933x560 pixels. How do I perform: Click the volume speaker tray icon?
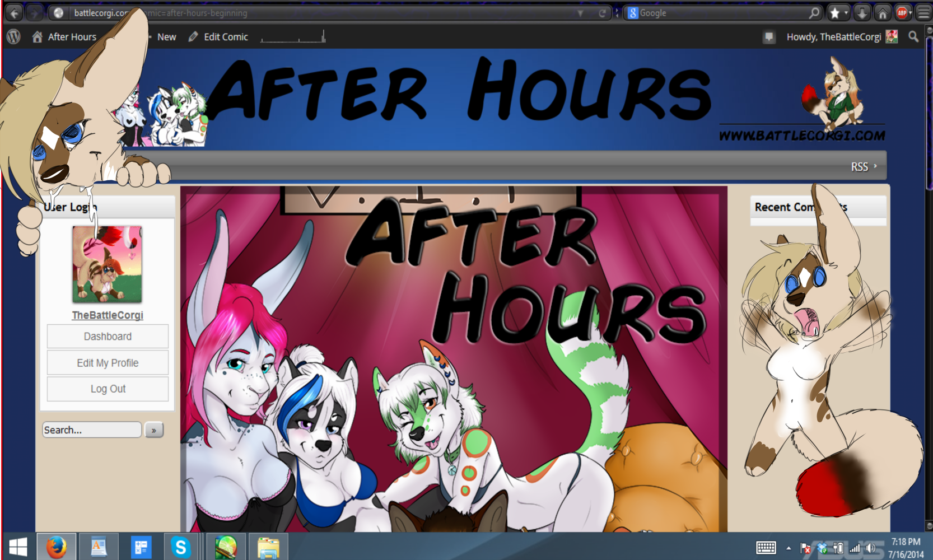click(x=871, y=548)
